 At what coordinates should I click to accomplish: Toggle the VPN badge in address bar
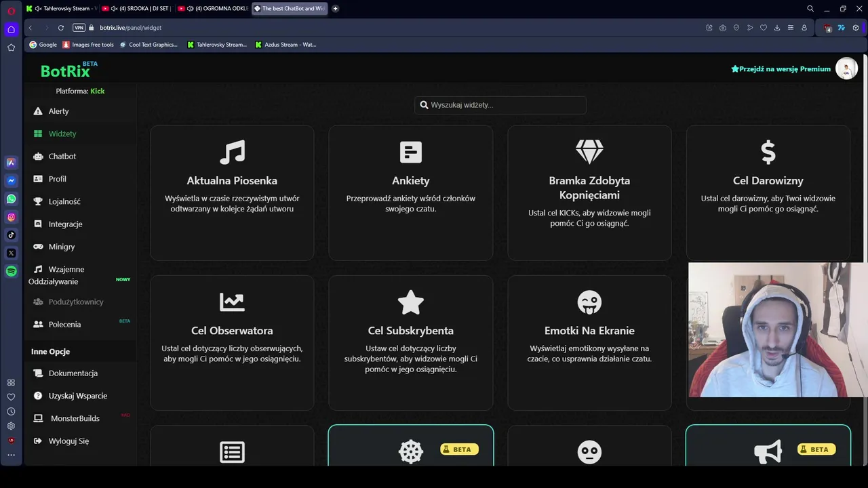pyautogui.click(x=79, y=28)
